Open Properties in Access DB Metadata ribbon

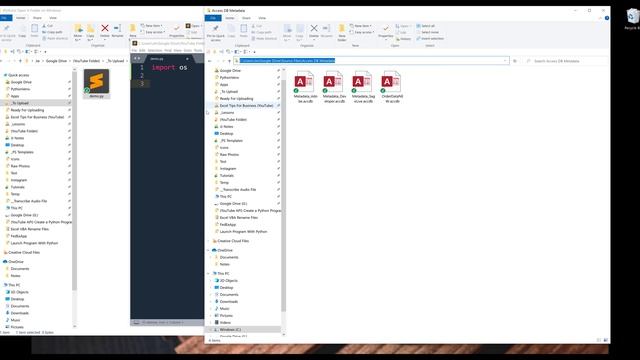click(385, 32)
